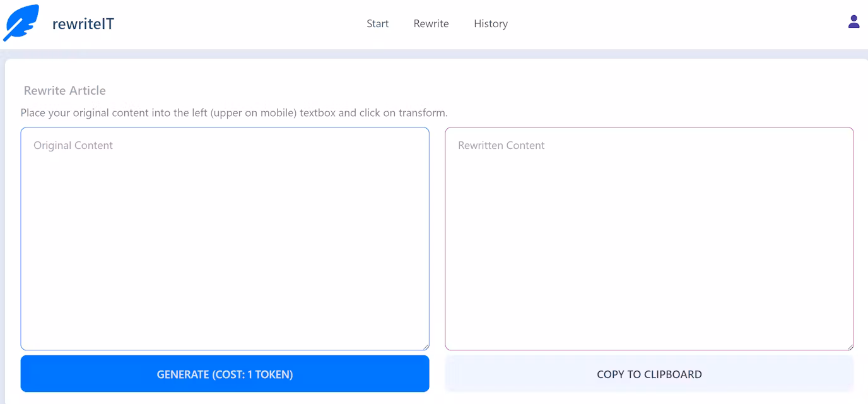Image resolution: width=868 pixels, height=404 pixels.
Task: Click the Rewrite Article heading
Action: pyautogui.click(x=64, y=90)
